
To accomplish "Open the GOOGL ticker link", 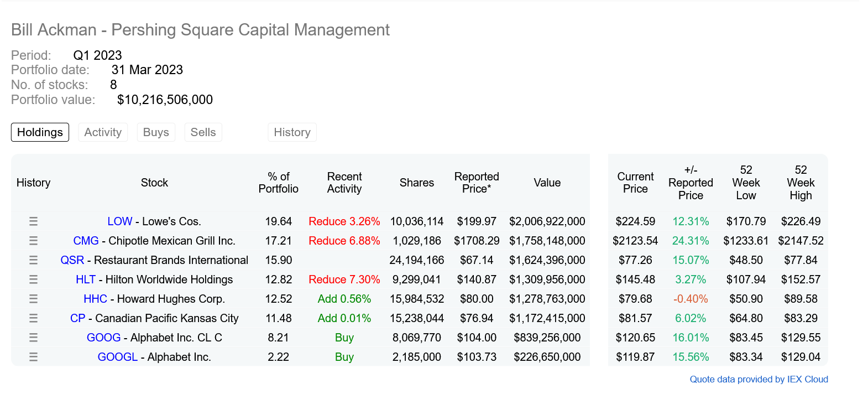I will point(118,357).
